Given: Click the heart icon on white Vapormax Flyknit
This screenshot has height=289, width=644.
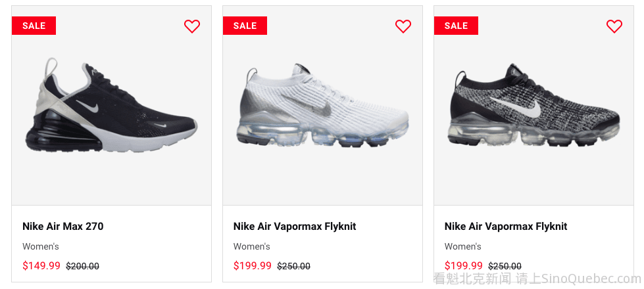Looking at the screenshot, I should (403, 26).
